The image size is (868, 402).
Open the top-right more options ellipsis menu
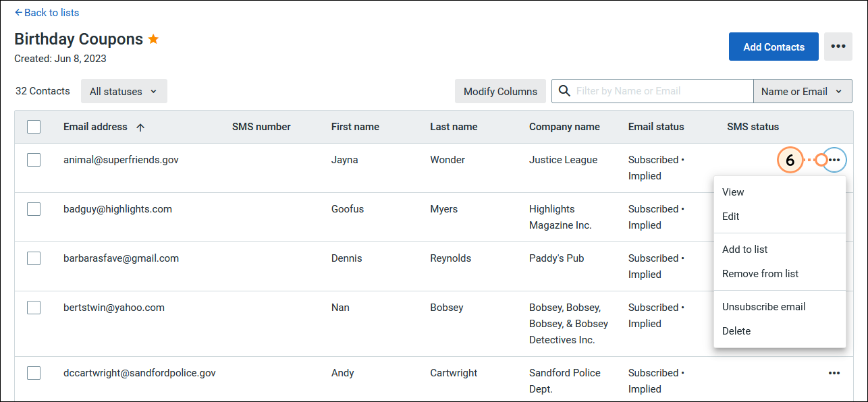[x=838, y=46]
